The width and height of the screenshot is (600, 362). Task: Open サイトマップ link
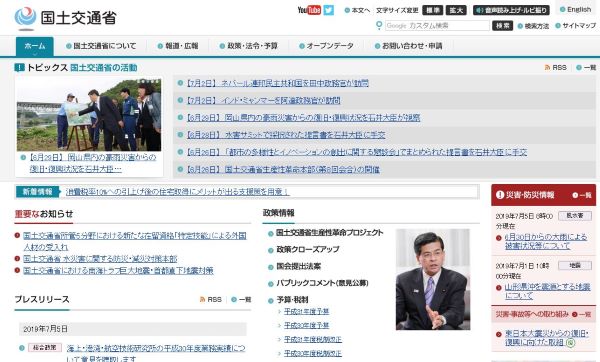click(576, 26)
